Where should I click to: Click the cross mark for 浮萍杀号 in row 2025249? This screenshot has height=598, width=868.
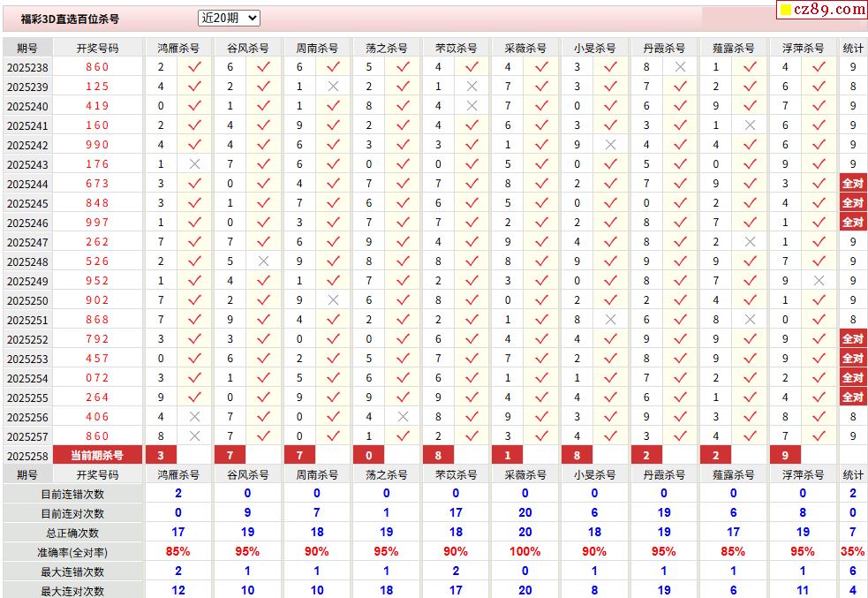(819, 281)
